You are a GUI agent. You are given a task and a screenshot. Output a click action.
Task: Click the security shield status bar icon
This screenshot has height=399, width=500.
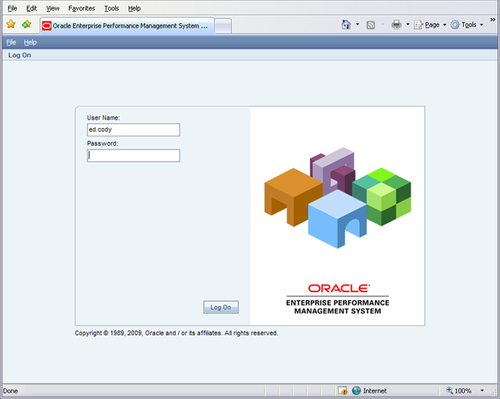click(343, 390)
